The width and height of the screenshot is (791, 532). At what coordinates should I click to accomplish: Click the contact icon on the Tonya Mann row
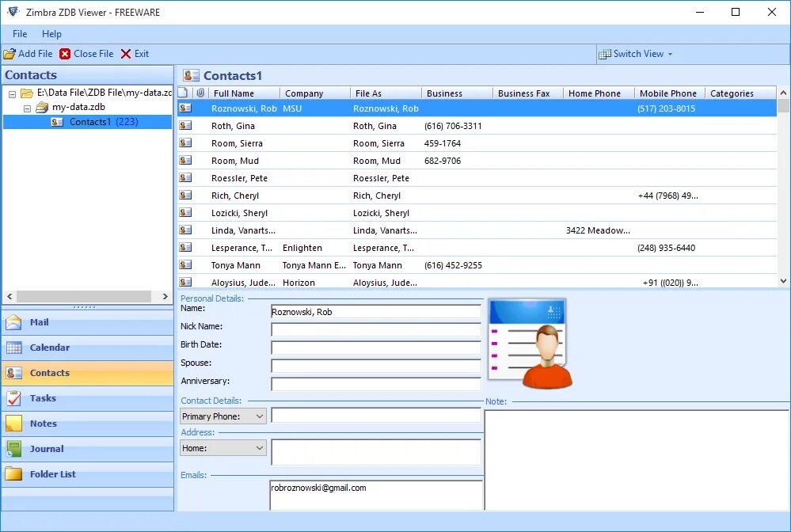(185, 264)
